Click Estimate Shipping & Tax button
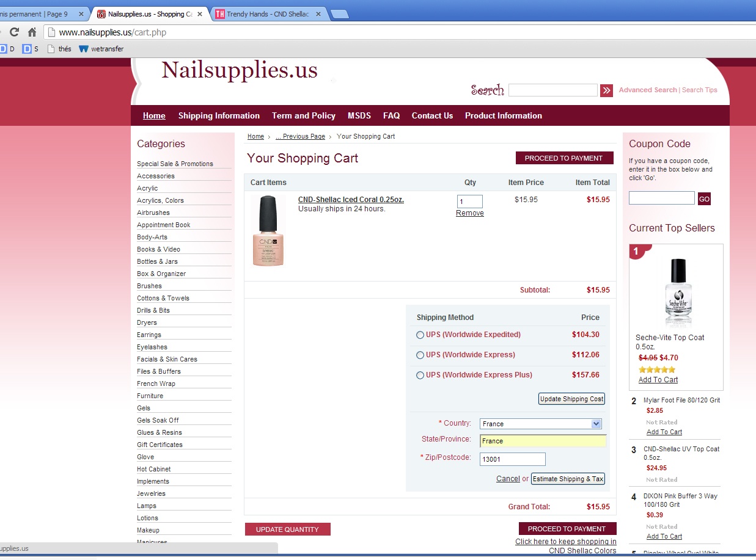This screenshot has height=560, width=756. tap(568, 479)
